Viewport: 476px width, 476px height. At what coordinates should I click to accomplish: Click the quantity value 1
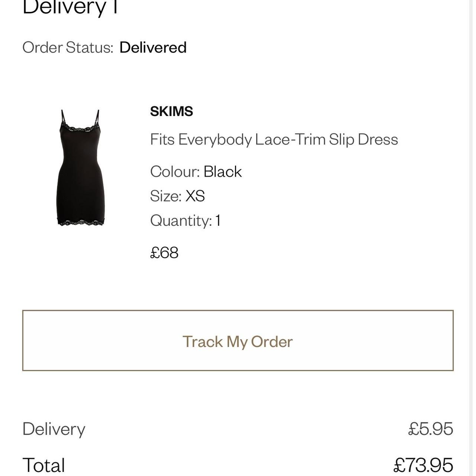click(218, 221)
